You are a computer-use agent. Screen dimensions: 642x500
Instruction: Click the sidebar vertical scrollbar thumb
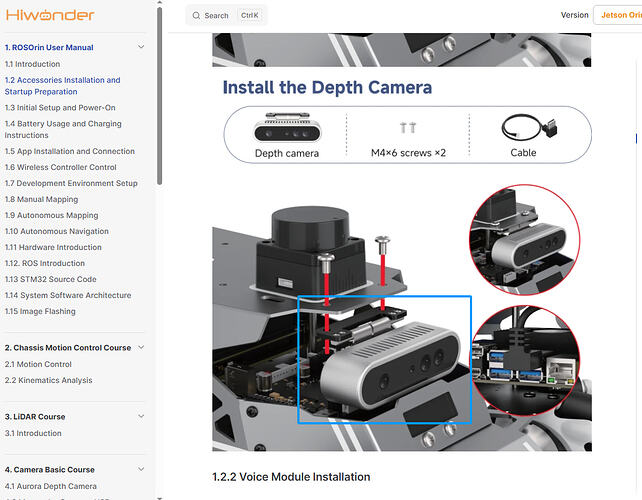160,96
